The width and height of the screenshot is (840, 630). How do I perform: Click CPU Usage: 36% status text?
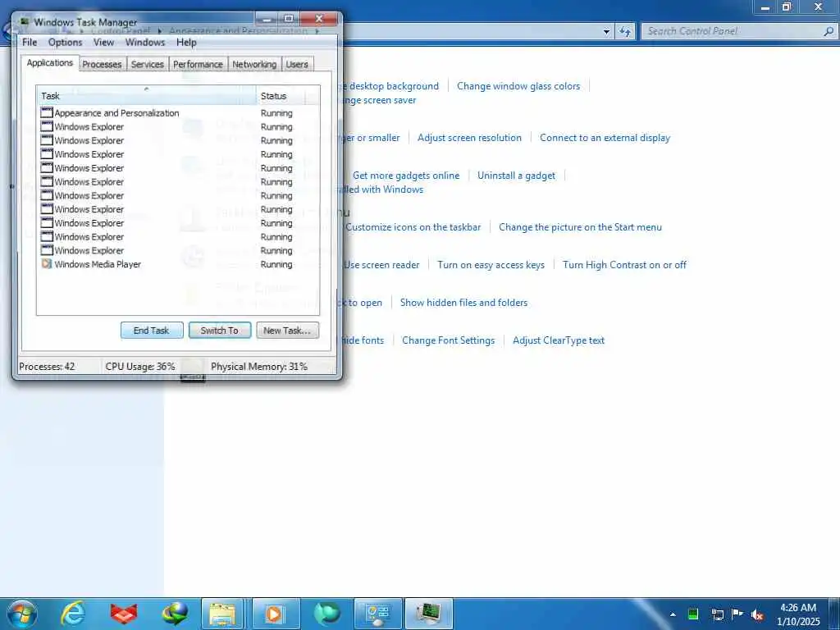[140, 367]
